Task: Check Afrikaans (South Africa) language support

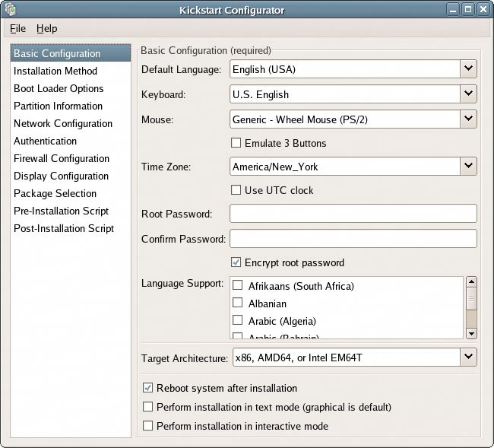Action: [x=238, y=286]
